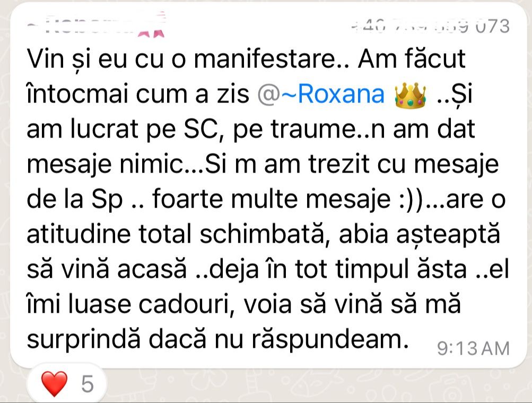Click the word schimbată in the message
Viewport: 532px width, 403px height.
[262, 234]
